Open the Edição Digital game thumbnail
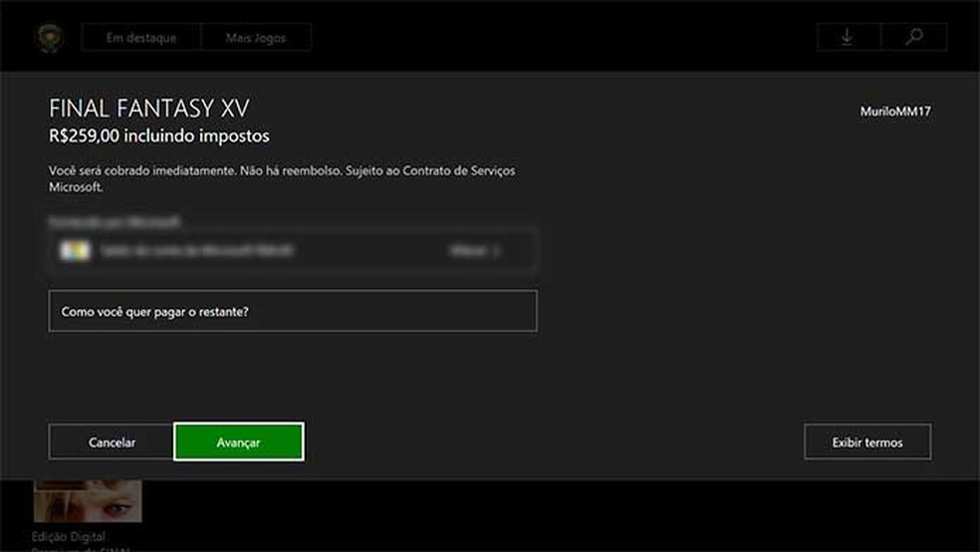Image resolution: width=980 pixels, height=552 pixels. (x=88, y=501)
